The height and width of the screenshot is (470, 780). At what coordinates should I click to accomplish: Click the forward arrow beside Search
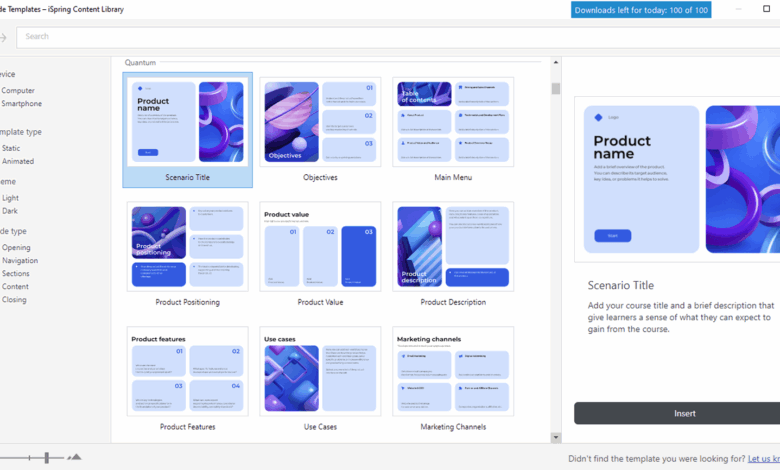click(x=3, y=37)
